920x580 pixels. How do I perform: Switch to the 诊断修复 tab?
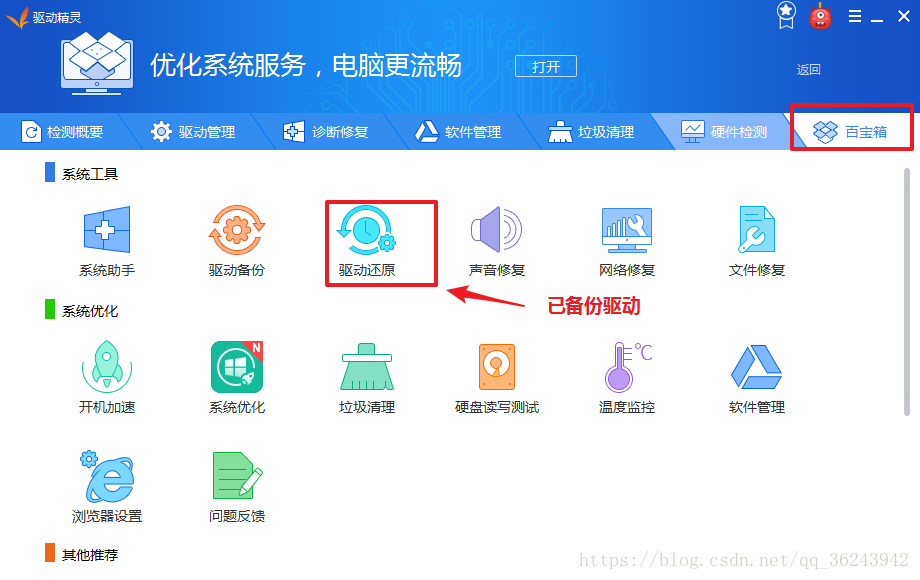(x=326, y=132)
